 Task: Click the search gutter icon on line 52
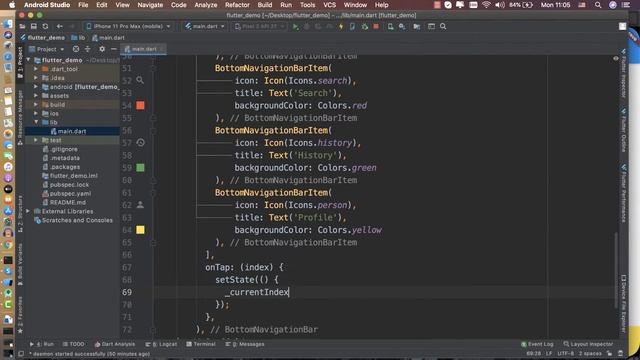click(140, 80)
